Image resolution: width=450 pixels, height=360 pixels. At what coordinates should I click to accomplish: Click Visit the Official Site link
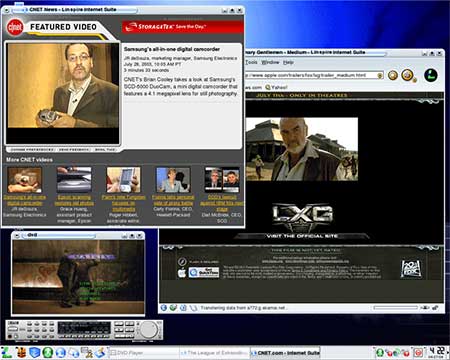pos(302,236)
